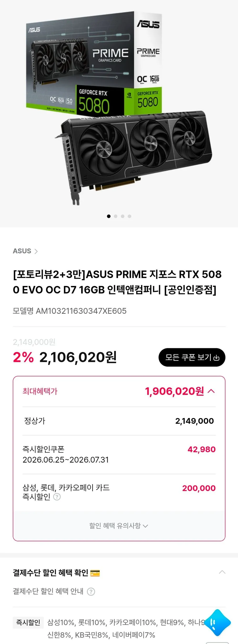Tap the 즉시할인쿠폰 42,980 row
The width and height of the screenshot is (238, 644).
pyautogui.click(x=119, y=454)
